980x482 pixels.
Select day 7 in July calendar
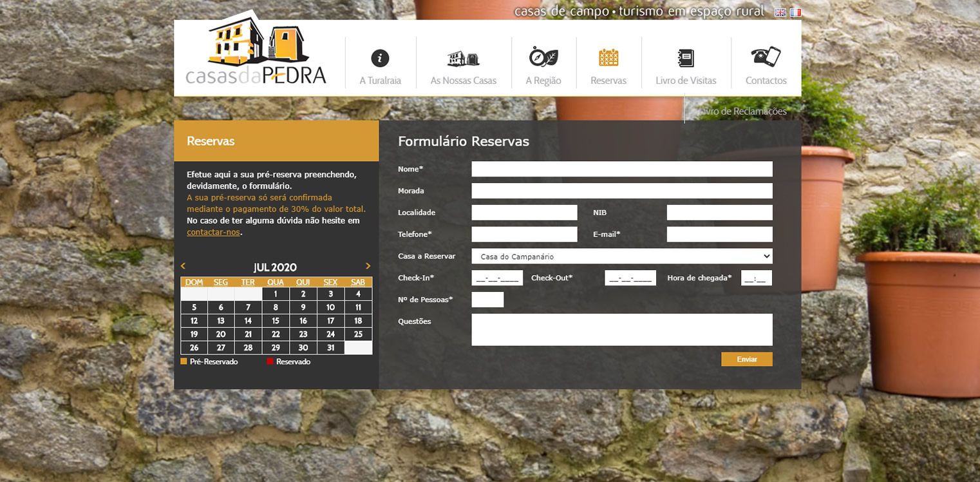click(248, 307)
